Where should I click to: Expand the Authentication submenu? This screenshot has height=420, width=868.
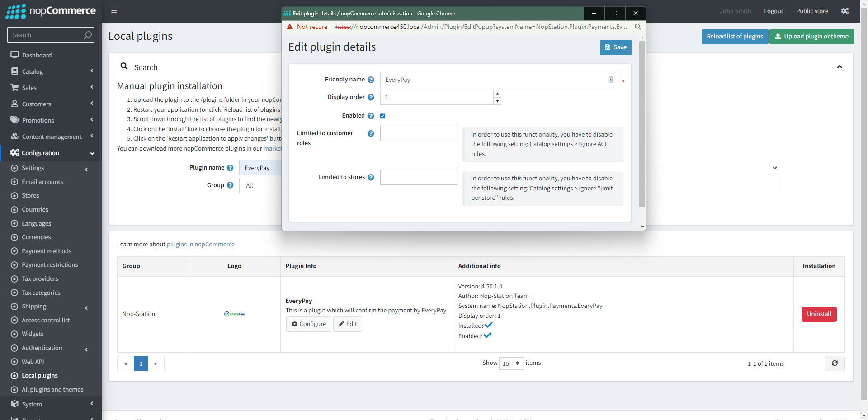click(x=51, y=348)
